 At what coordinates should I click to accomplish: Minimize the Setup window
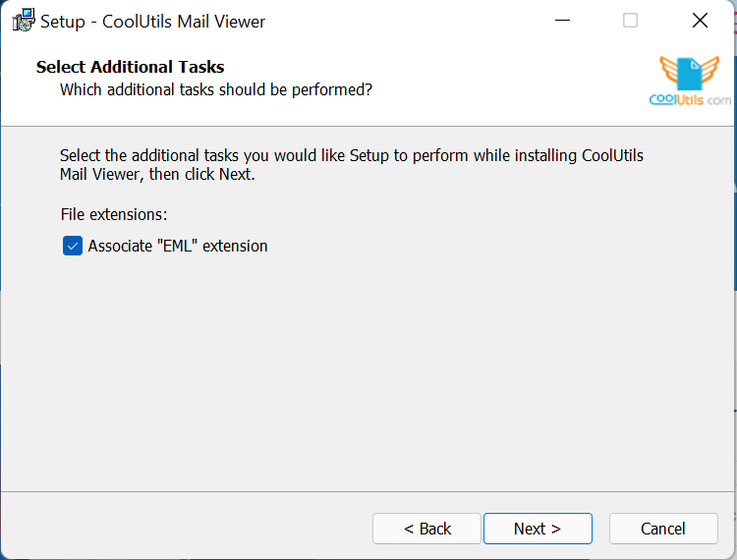pos(562,21)
